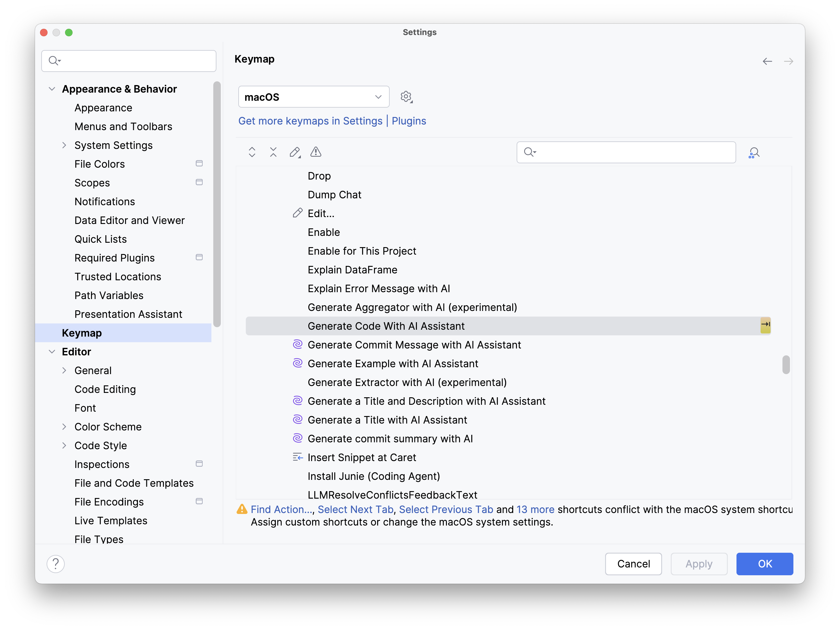Click AI icon beside Generate Example with AI Assistant

(298, 363)
